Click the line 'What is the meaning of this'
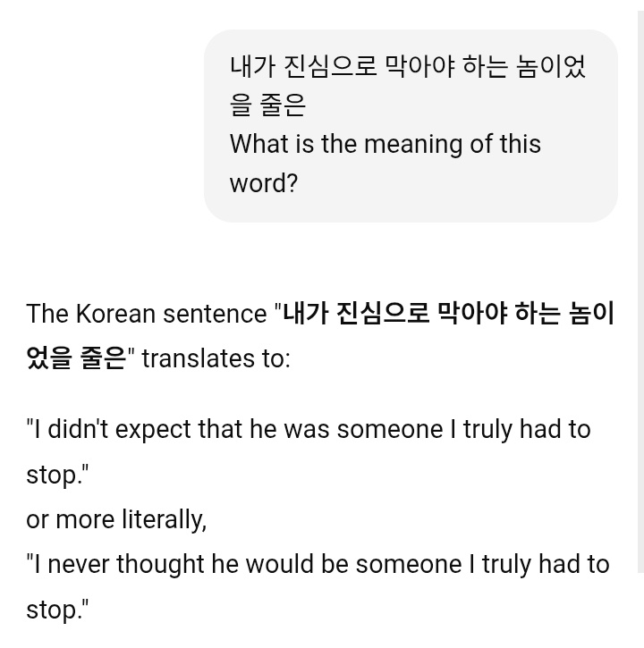 [x=386, y=144]
